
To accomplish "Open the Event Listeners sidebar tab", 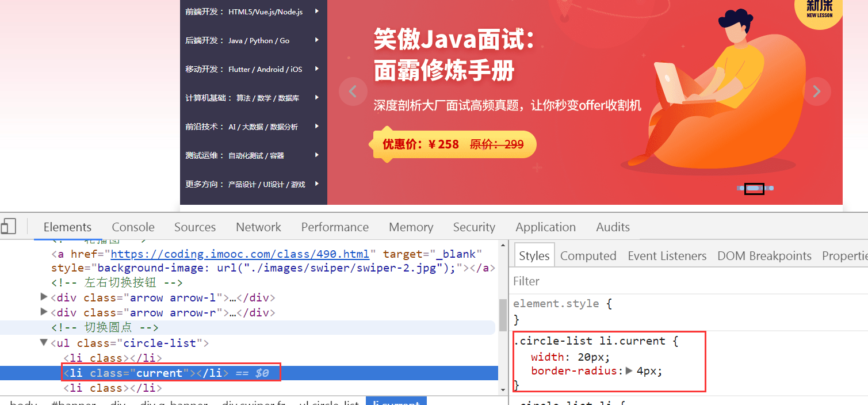I will coord(667,255).
